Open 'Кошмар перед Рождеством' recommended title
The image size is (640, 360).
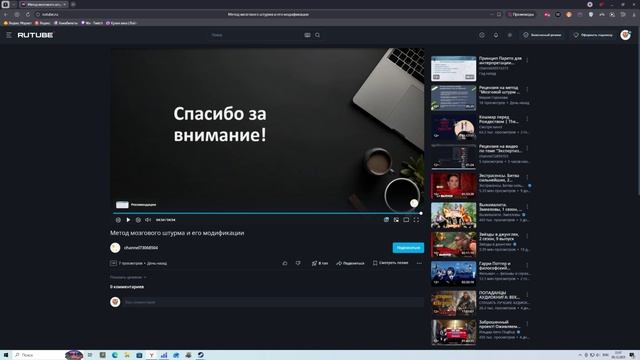[499, 119]
